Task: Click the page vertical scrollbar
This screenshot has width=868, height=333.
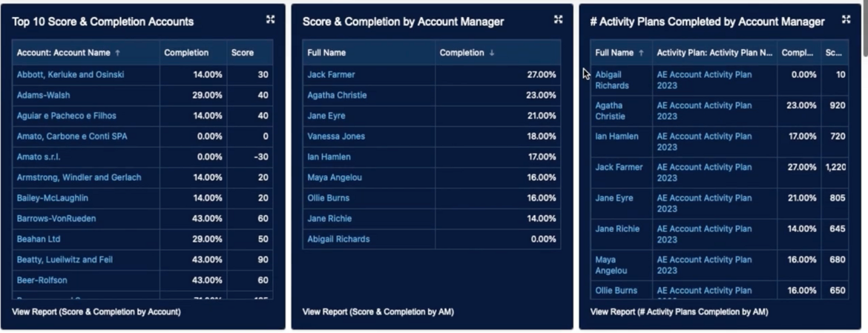Action: pyautogui.click(x=864, y=30)
